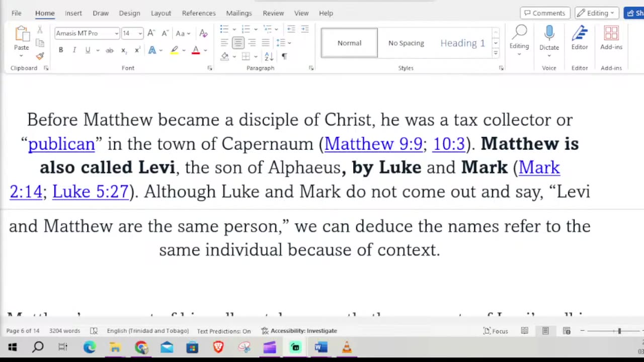Image resolution: width=644 pixels, height=362 pixels.
Task: Activate the Format Painter brush
Action: pyautogui.click(x=40, y=56)
